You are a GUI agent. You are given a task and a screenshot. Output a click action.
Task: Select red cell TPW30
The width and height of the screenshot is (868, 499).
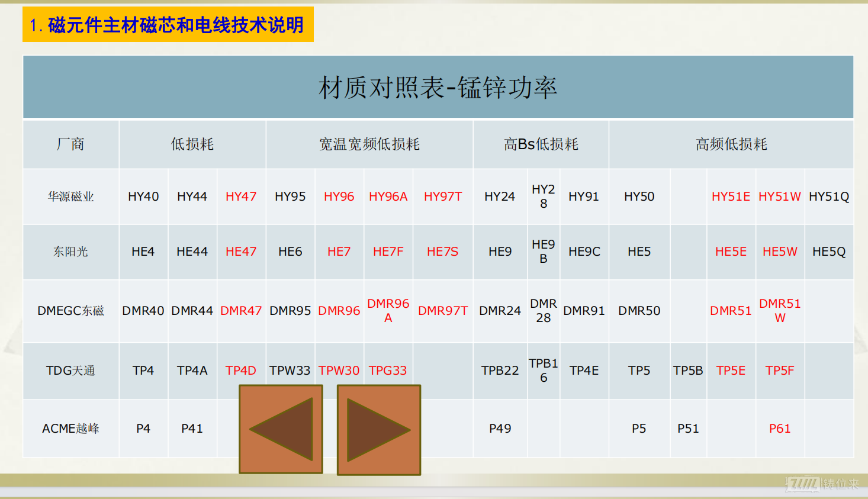339,371
